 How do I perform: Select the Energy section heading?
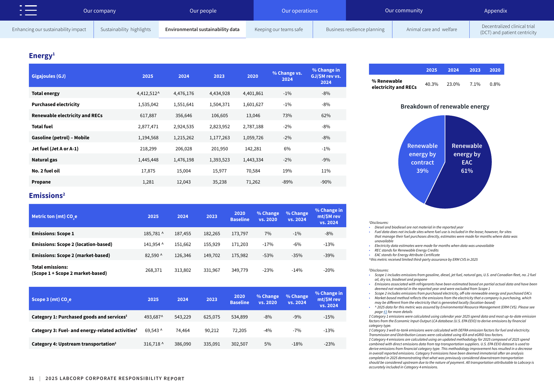pos(42,56)
